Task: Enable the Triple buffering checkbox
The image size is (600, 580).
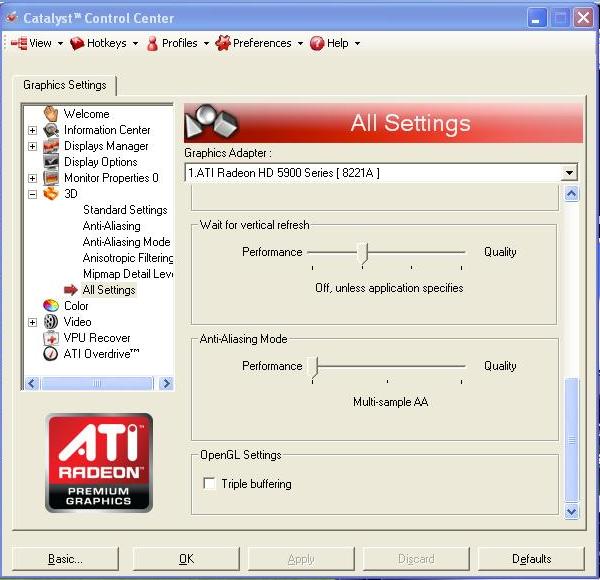Action: coord(209,484)
